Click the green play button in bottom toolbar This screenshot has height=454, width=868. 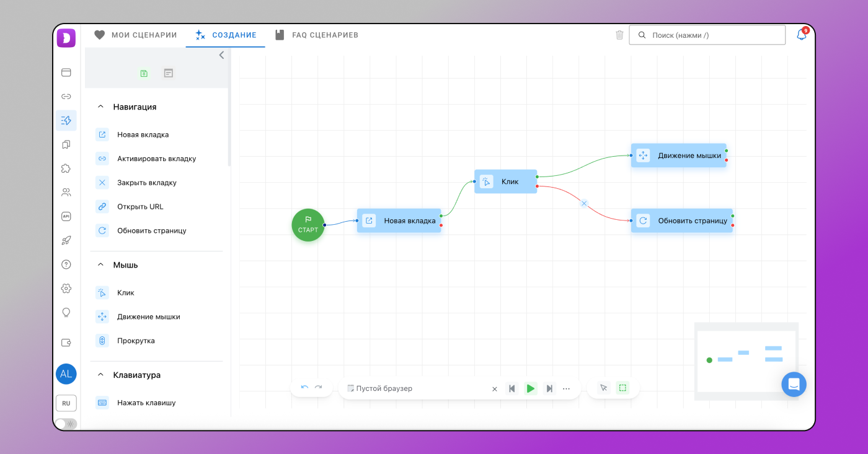tap(530, 388)
